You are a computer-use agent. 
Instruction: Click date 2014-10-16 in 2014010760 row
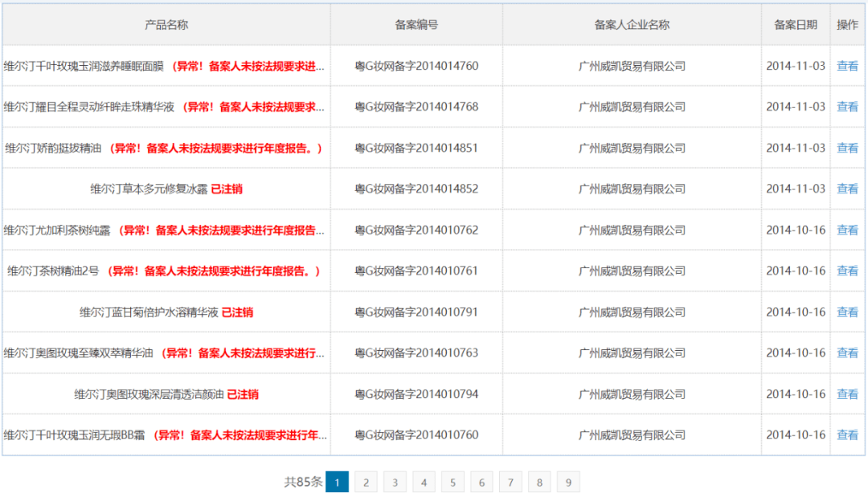coord(796,435)
